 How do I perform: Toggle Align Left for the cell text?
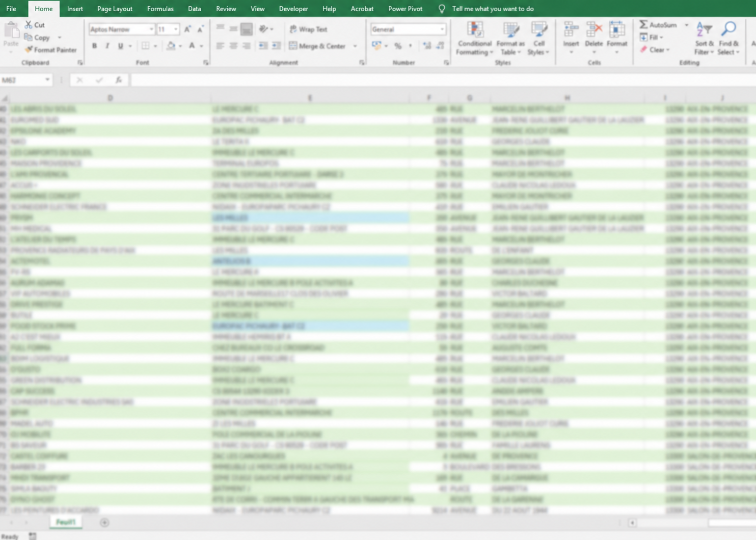[x=220, y=46]
